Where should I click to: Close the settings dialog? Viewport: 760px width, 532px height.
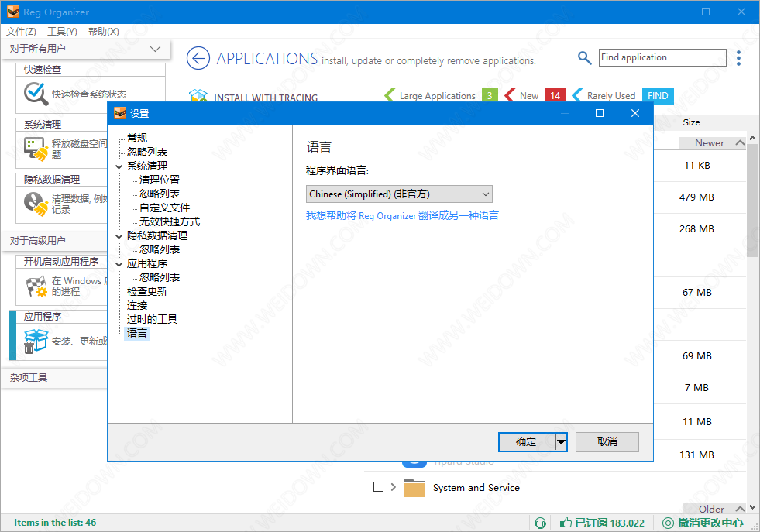[x=635, y=113]
